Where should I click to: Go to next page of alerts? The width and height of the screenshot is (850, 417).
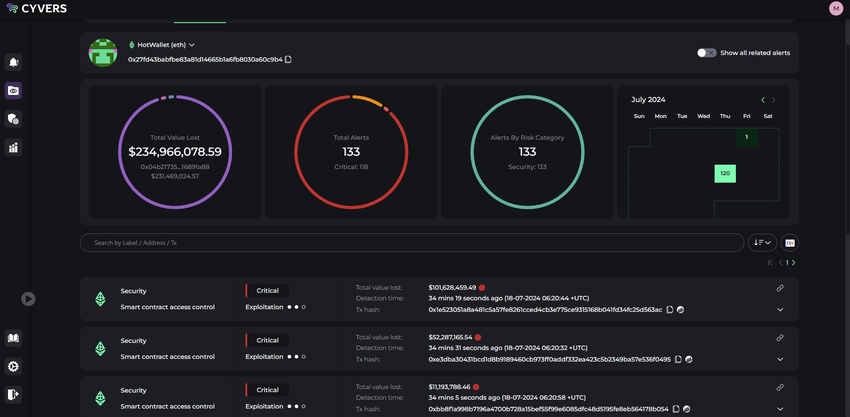(794, 263)
